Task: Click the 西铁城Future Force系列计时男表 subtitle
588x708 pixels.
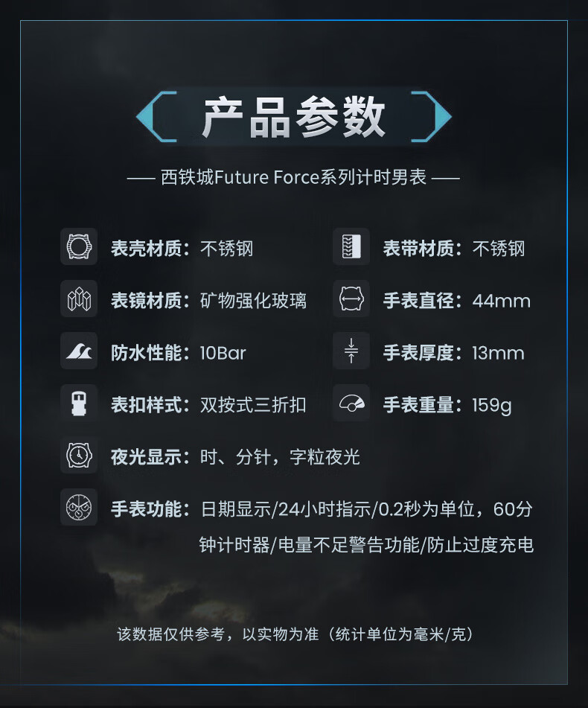Action: pos(294,178)
